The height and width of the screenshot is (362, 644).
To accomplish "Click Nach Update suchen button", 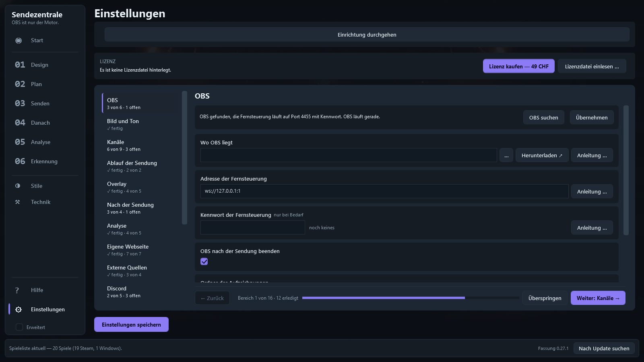I will point(604,348).
